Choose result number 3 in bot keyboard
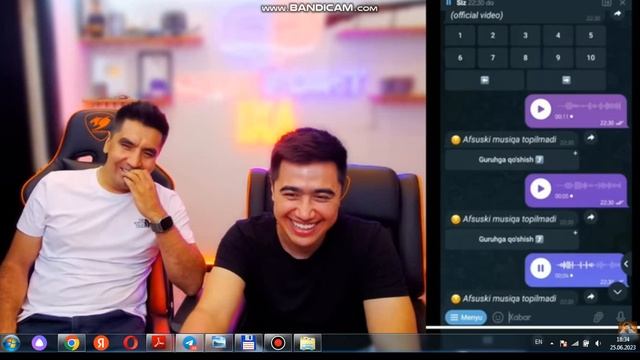The image size is (640, 360). click(525, 36)
